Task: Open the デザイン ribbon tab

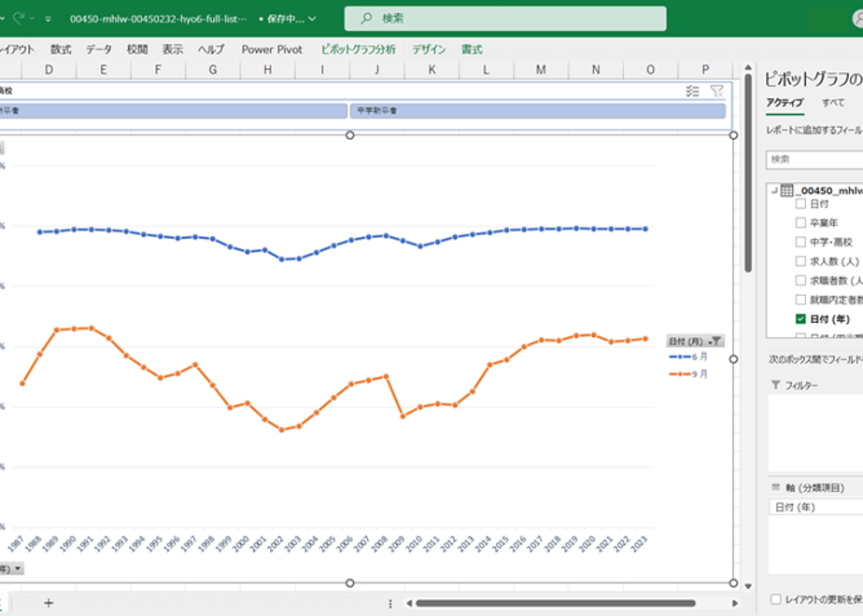Action: (x=430, y=49)
